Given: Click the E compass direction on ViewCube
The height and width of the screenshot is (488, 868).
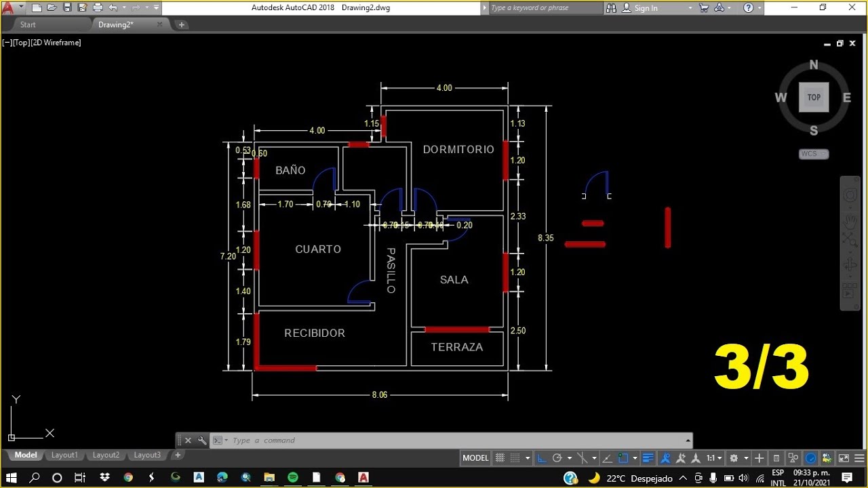Looking at the screenshot, I should tap(847, 98).
